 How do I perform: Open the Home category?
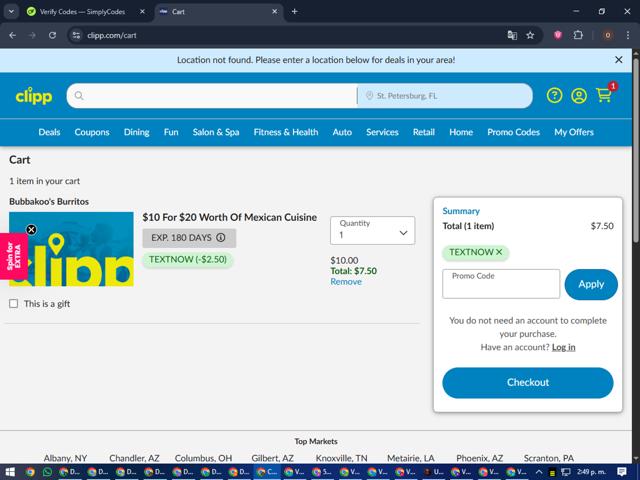coord(461,132)
